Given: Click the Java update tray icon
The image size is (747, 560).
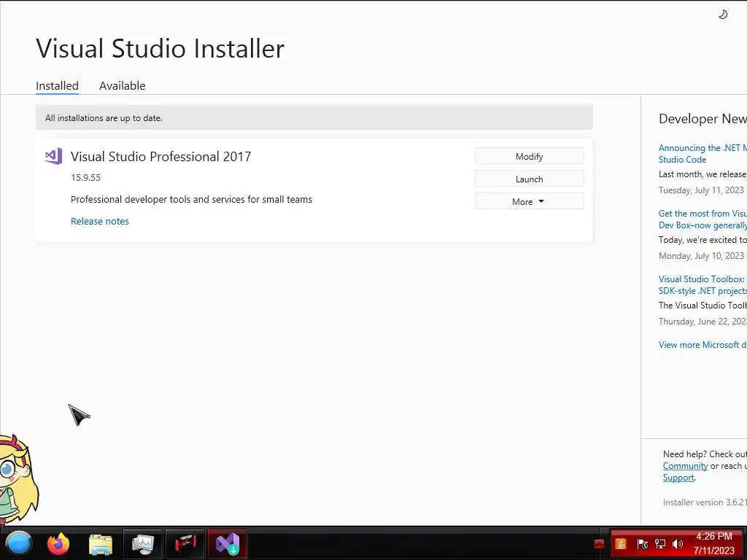Looking at the screenshot, I should [x=621, y=544].
